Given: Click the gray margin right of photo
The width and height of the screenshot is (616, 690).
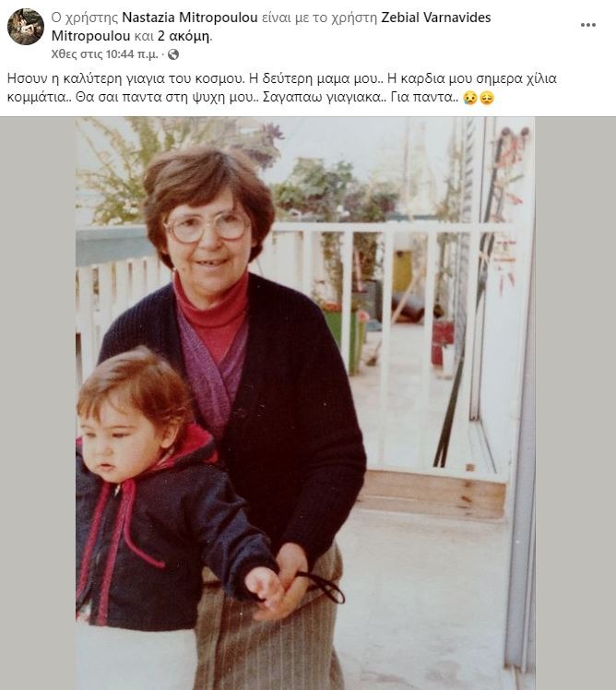Looking at the screenshot, I should (575, 403).
